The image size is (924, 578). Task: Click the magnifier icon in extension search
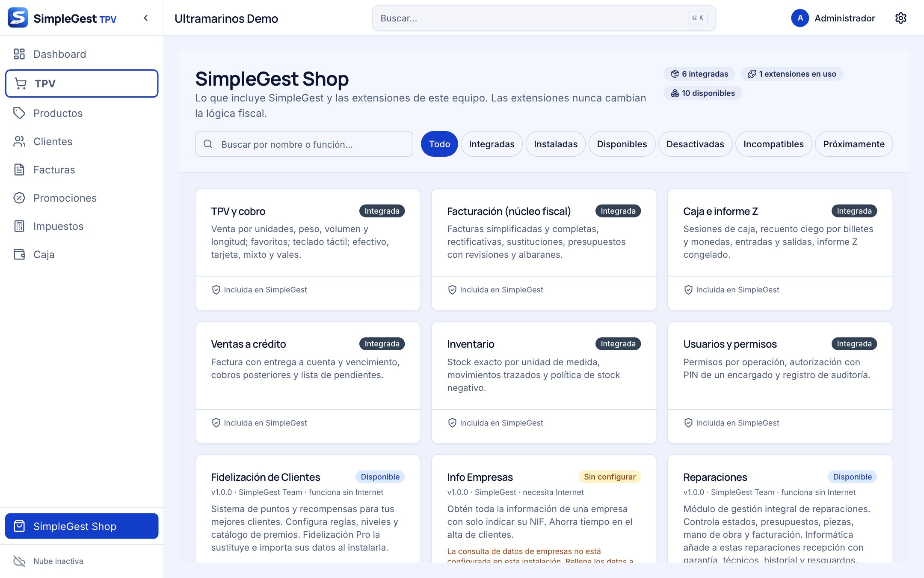pos(208,144)
